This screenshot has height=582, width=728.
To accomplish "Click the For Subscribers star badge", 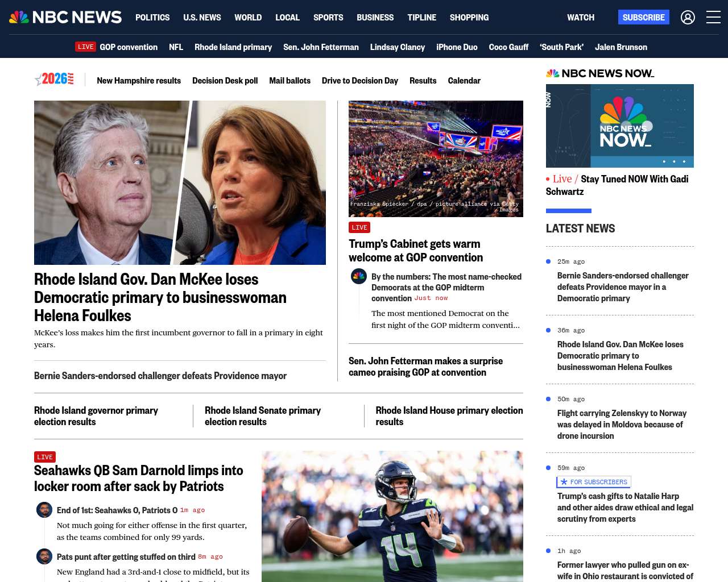I will pyautogui.click(x=594, y=482).
